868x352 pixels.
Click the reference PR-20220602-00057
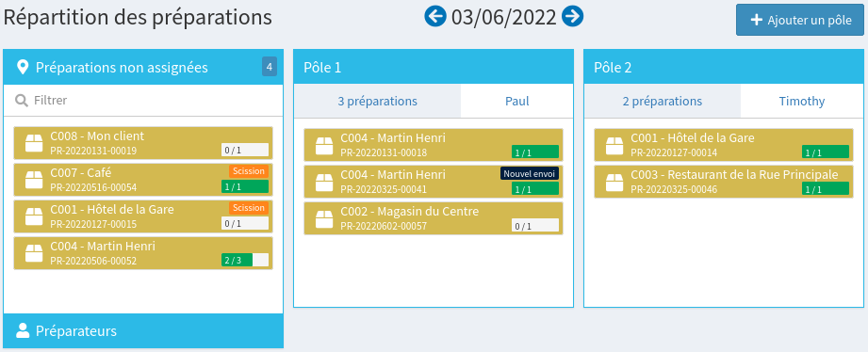[384, 226]
